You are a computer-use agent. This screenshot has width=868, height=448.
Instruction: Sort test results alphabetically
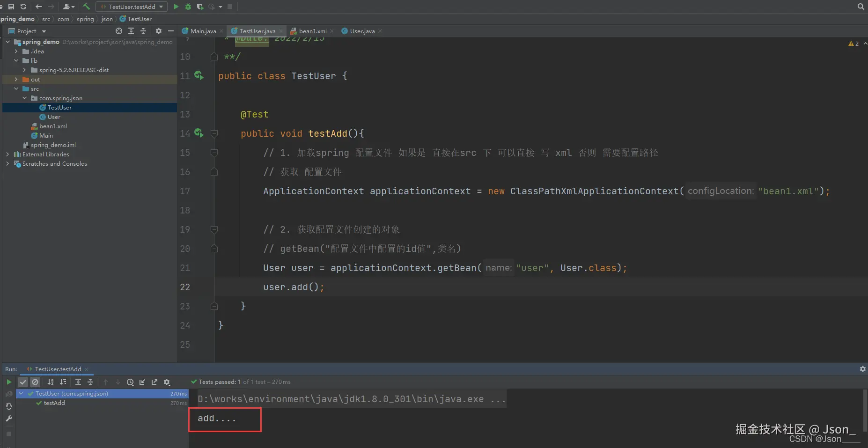point(51,382)
